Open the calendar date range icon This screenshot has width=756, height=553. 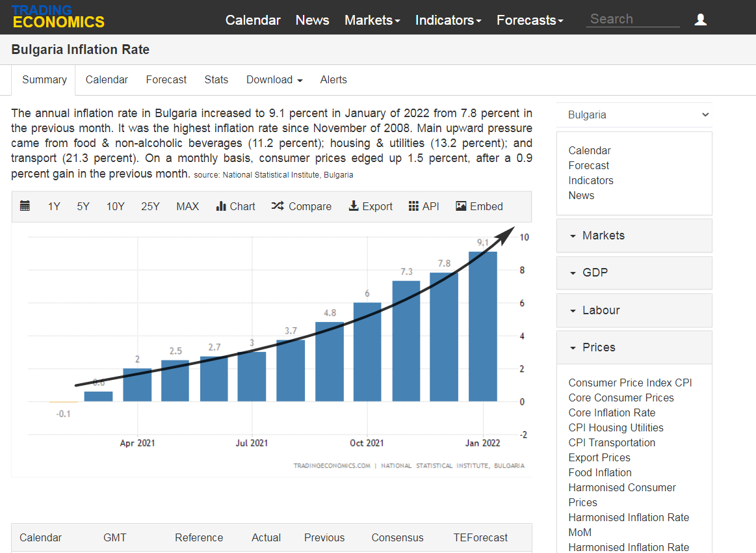click(25, 206)
